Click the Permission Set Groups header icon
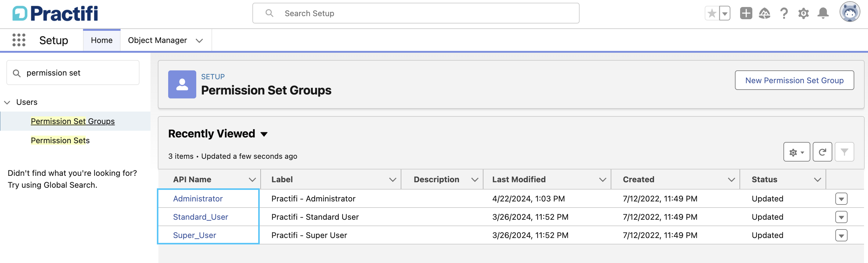 pos(182,84)
